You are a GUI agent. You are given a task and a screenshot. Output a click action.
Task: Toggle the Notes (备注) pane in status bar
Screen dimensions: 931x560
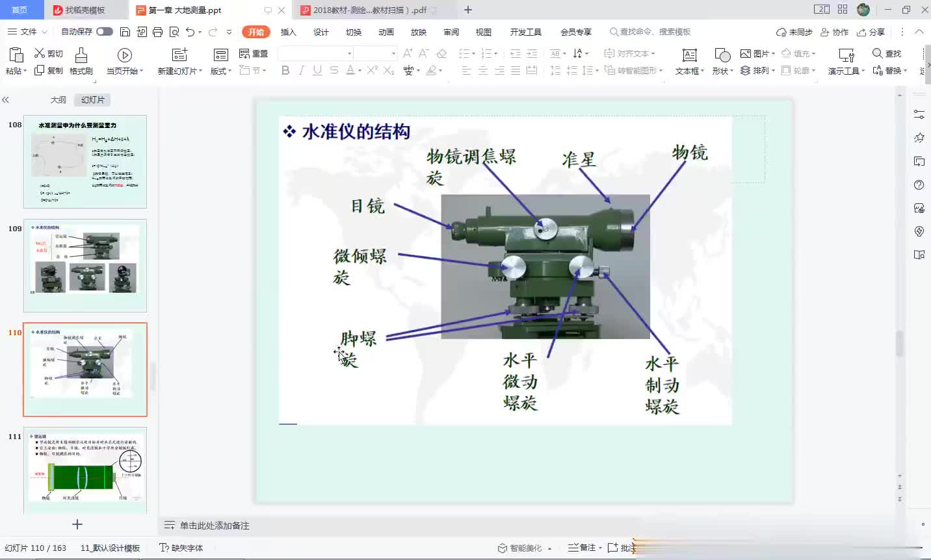pyautogui.click(x=582, y=548)
